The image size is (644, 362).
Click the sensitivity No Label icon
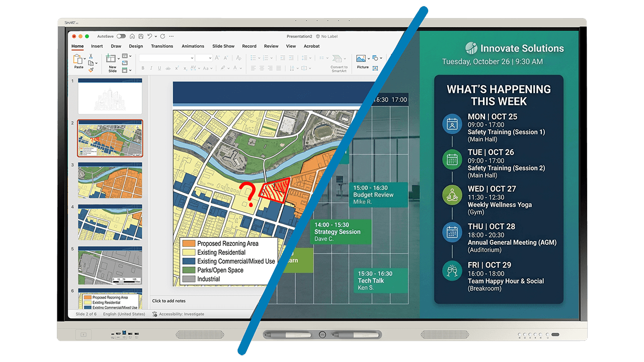[317, 36]
